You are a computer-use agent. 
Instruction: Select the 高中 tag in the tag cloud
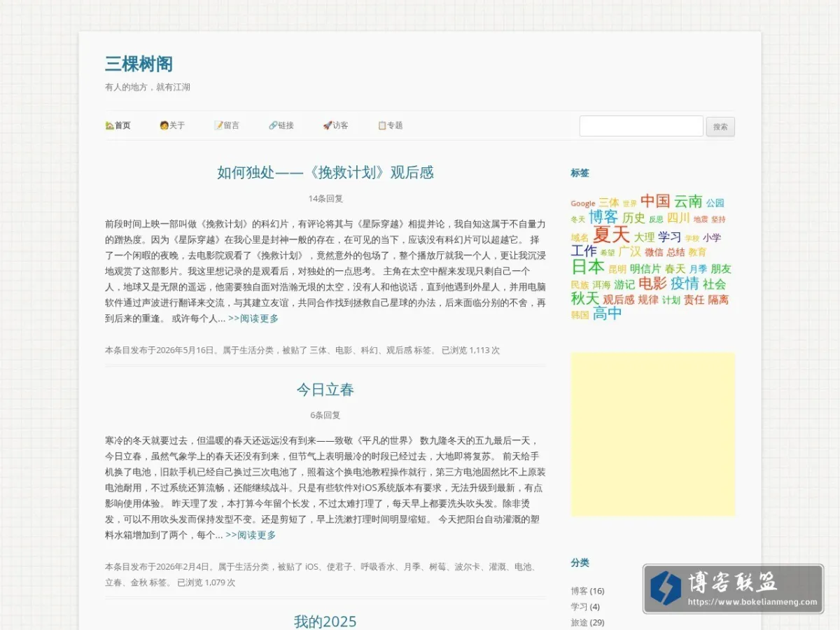point(607,314)
